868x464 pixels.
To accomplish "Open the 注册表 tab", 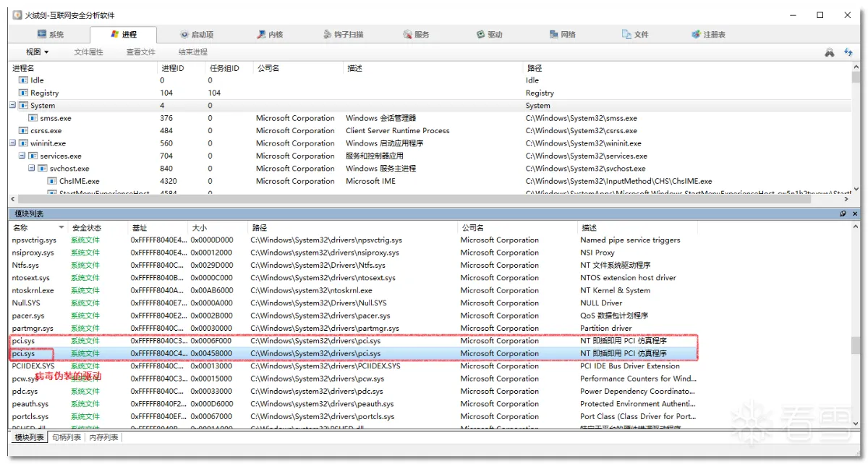I will pyautogui.click(x=708, y=35).
